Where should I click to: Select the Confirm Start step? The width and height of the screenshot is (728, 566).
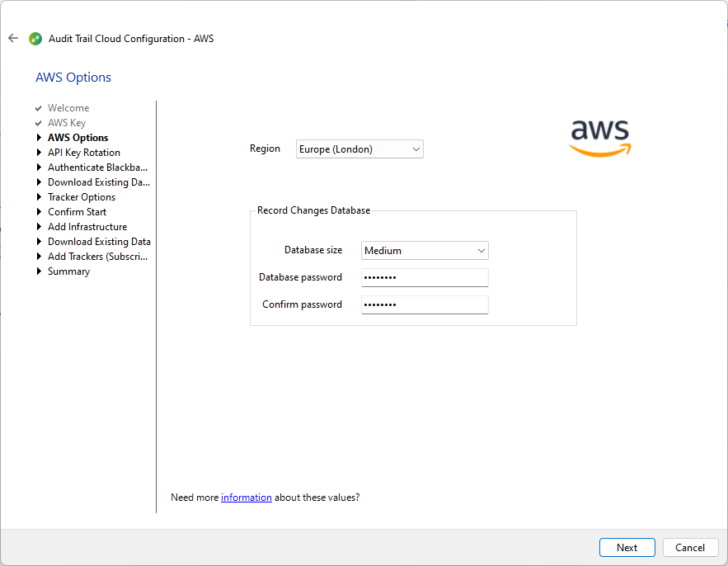(77, 212)
